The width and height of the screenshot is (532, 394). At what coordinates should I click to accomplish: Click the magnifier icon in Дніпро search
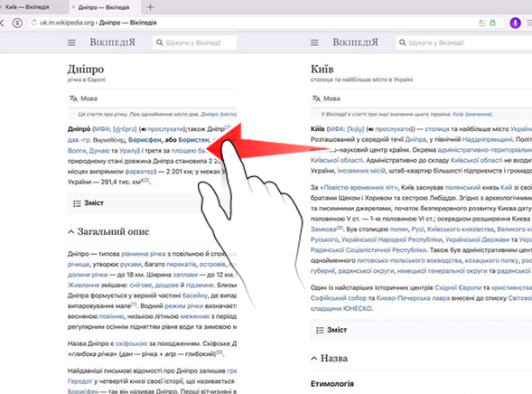click(x=160, y=42)
